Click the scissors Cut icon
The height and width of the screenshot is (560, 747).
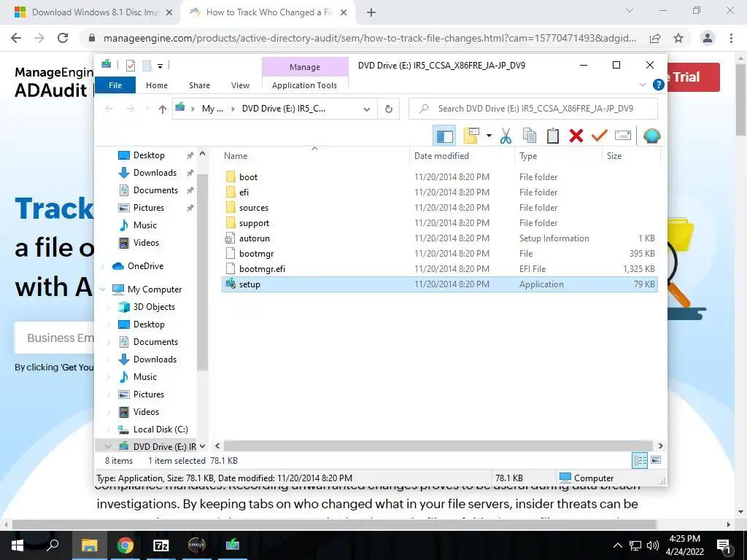(x=506, y=136)
